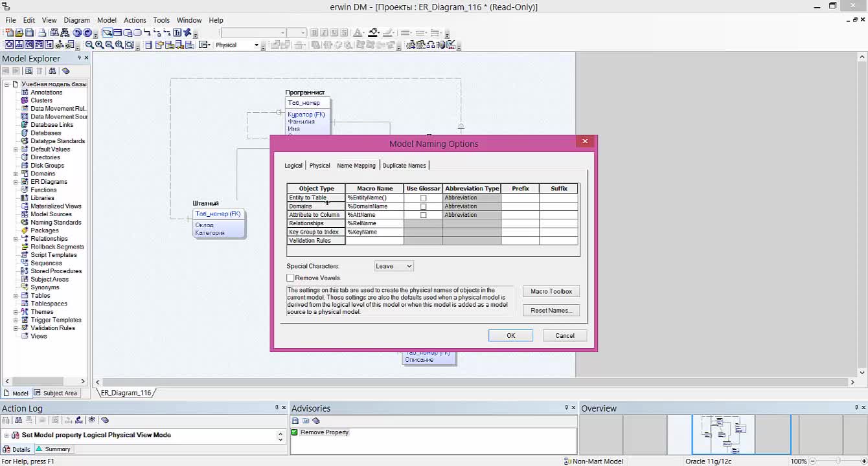Viewport: 868px width, 466px height.
Task: Click the Open model folder icon
Action: tap(19, 32)
